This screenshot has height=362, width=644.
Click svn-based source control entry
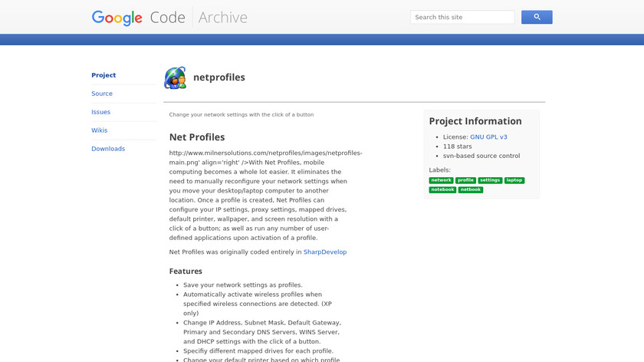click(481, 156)
